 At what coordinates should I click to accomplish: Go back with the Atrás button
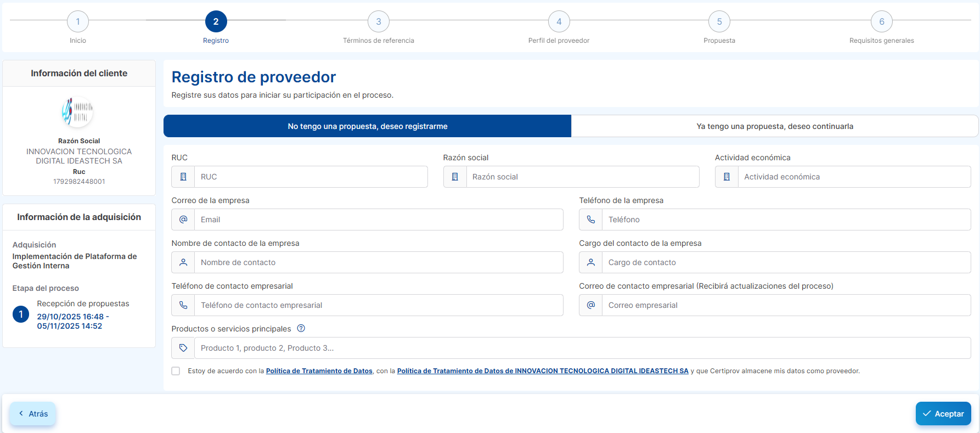click(x=33, y=414)
